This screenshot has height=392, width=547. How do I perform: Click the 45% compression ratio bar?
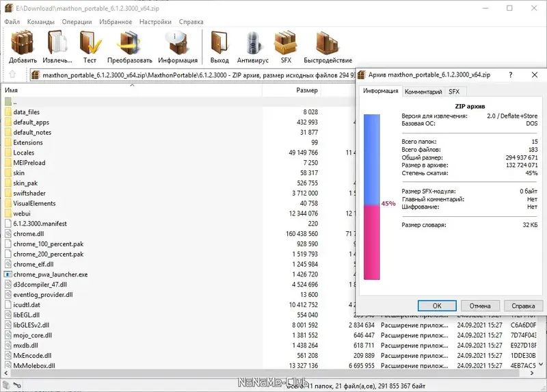click(372, 197)
